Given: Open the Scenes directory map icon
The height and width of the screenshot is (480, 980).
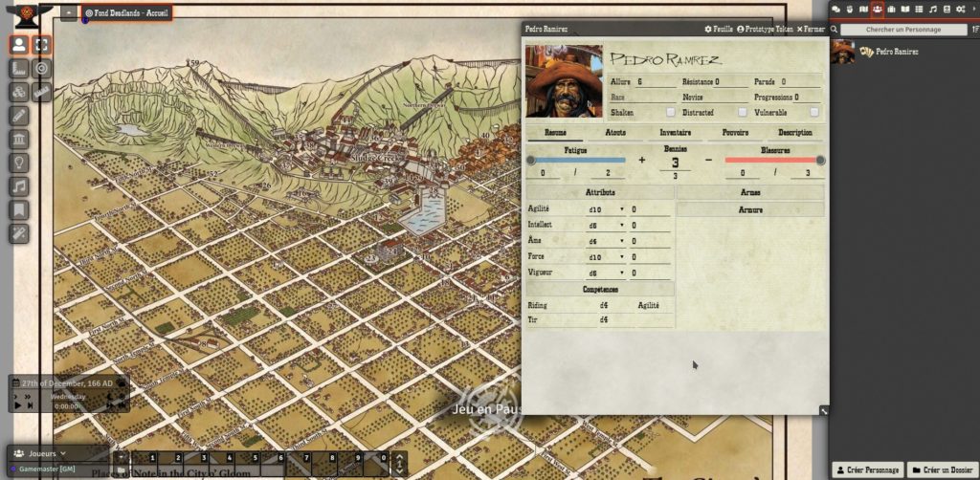Looking at the screenshot, I should (863, 9).
